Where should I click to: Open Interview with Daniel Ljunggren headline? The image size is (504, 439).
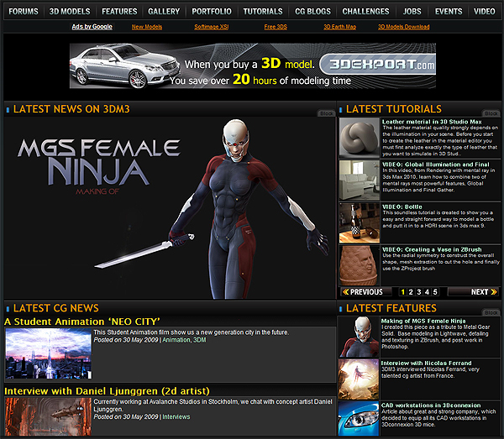tap(107, 391)
